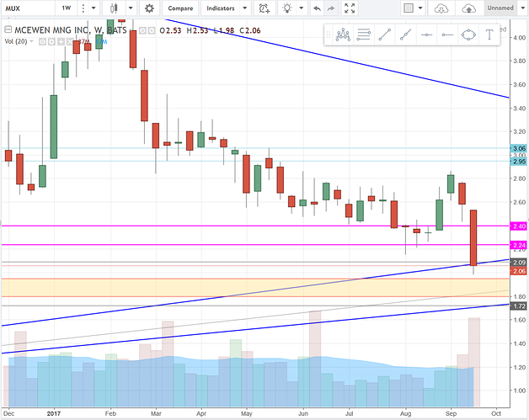This screenshot has height=420, width=529.
Task: Open the interval options three-dot menu
Action: (x=83, y=8)
